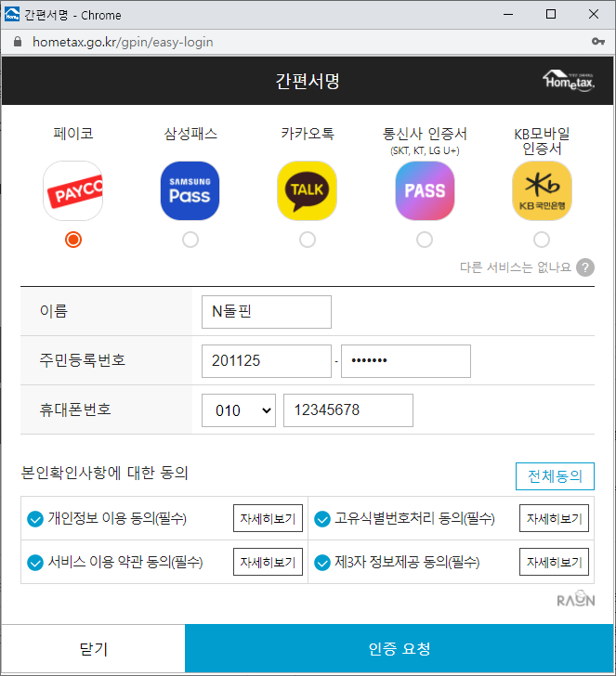Choose the KB 국민은행 icon
Screen dimensions: 616x676
click(542, 191)
